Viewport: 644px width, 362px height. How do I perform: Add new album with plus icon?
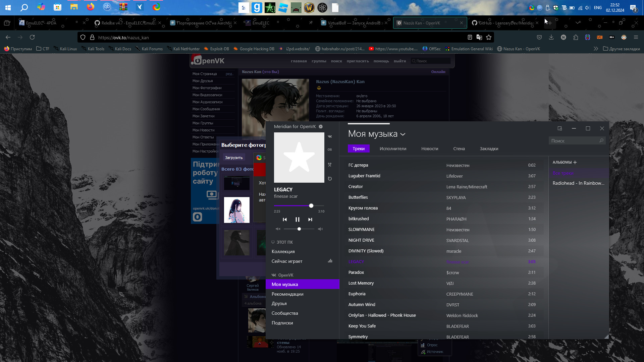(x=575, y=162)
